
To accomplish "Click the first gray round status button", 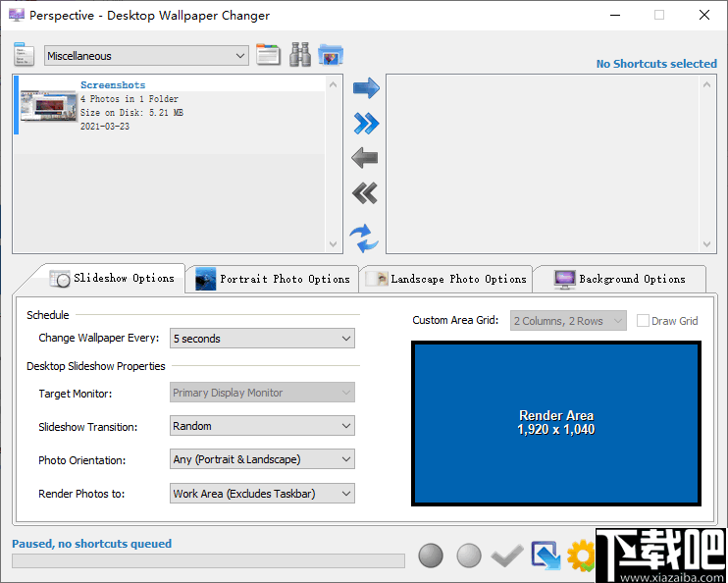I will click(431, 556).
